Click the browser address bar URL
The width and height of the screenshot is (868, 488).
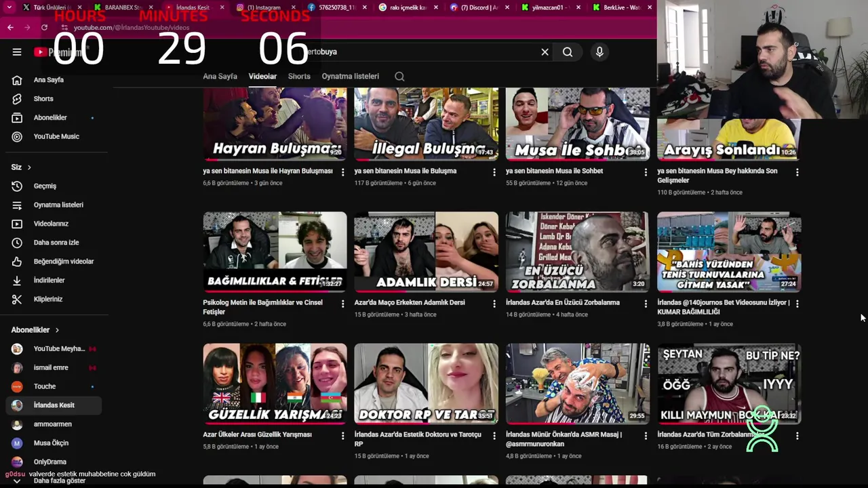[x=132, y=27]
